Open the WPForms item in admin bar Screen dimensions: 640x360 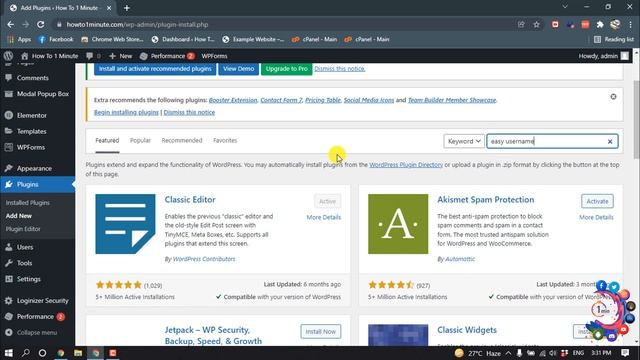tap(214, 56)
